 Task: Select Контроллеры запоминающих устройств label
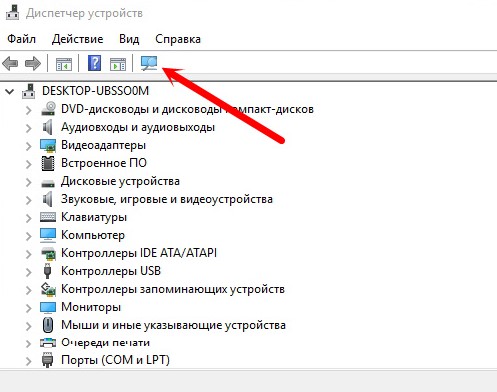[173, 289]
